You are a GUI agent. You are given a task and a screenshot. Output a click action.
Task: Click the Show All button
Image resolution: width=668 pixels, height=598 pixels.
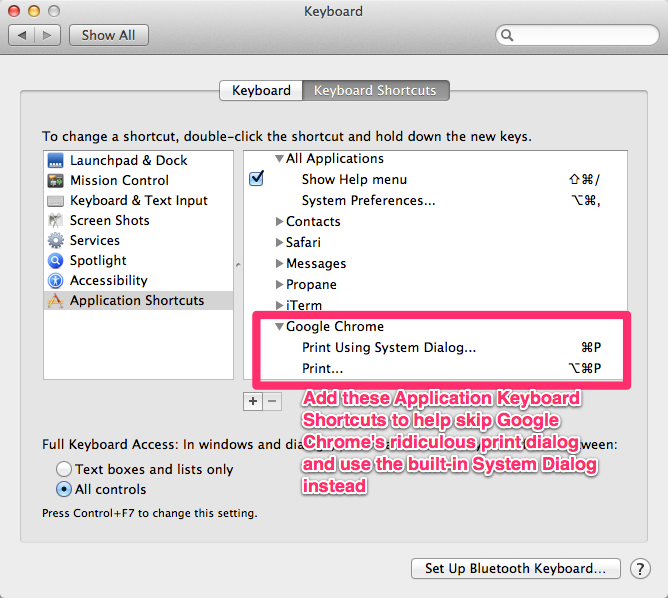coord(109,35)
